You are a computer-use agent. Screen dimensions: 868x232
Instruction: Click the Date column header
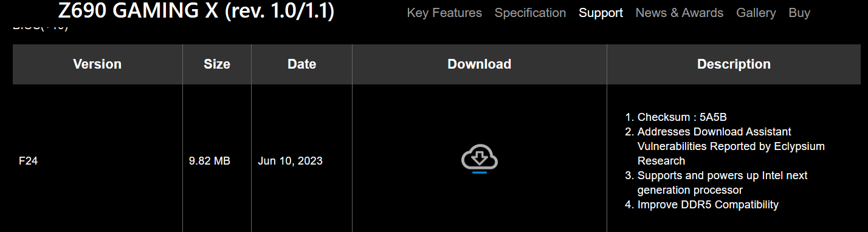(301, 64)
